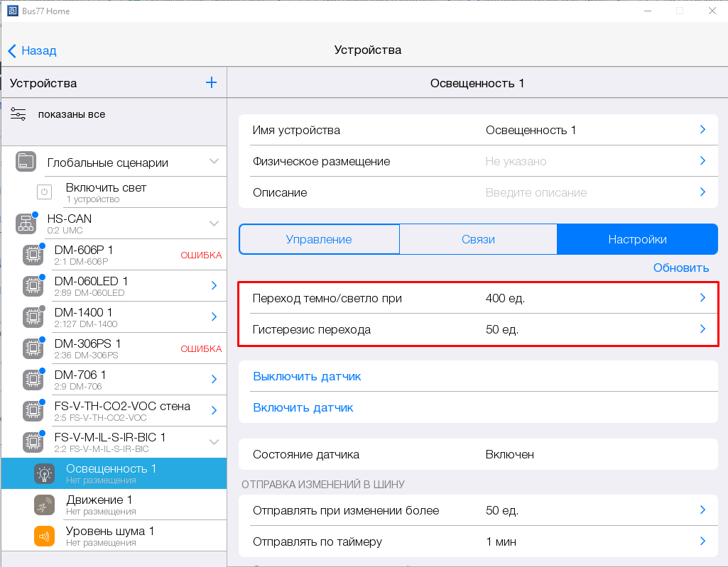Image resolution: width=728 pixels, height=567 pixels.
Task: Collapse the Глобальные сценарии group
Action: pos(214,162)
